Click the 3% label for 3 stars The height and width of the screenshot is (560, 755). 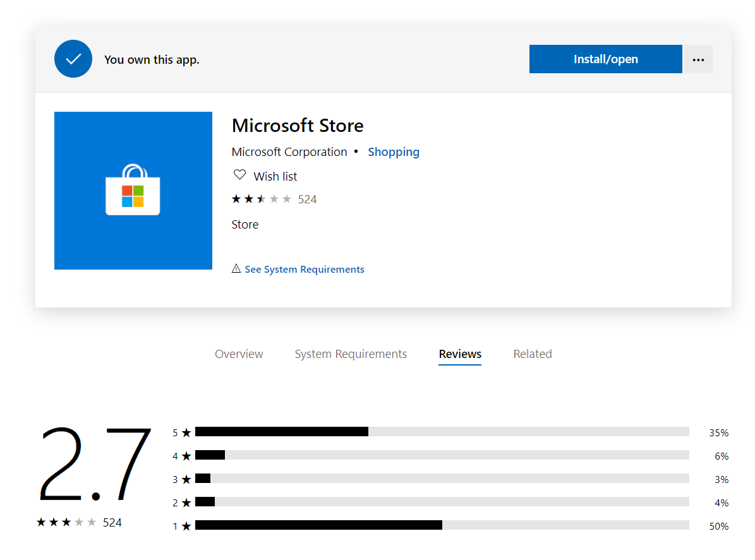click(722, 480)
